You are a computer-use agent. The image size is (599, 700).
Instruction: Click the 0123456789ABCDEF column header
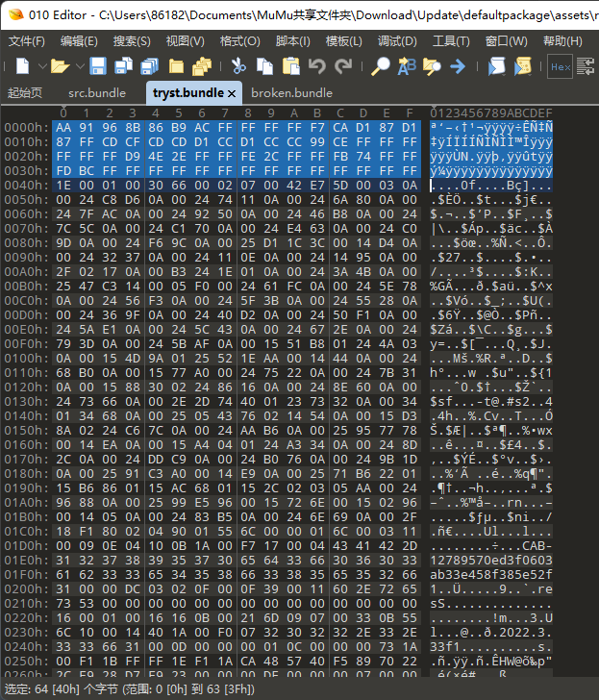click(x=491, y=112)
